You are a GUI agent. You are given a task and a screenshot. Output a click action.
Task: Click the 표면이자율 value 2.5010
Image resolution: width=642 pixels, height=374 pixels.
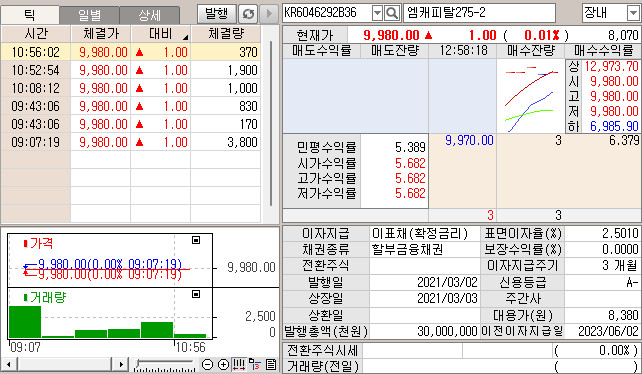coord(620,233)
